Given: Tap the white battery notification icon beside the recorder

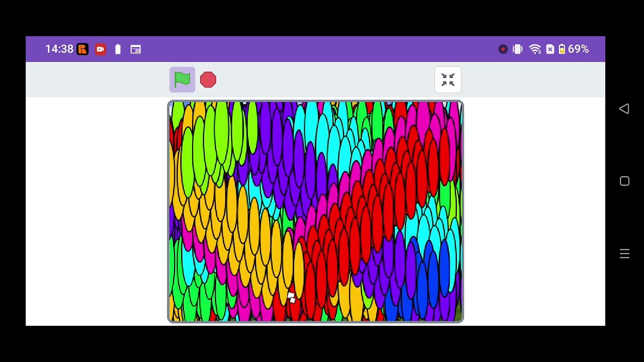Looking at the screenshot, I should coord(118,49).
